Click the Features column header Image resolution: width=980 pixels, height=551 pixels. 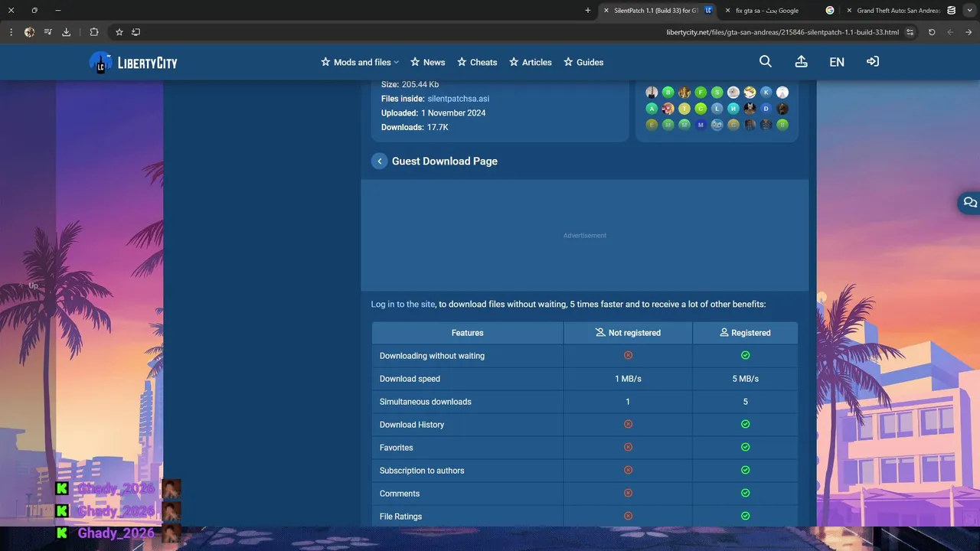pos(467,333)
